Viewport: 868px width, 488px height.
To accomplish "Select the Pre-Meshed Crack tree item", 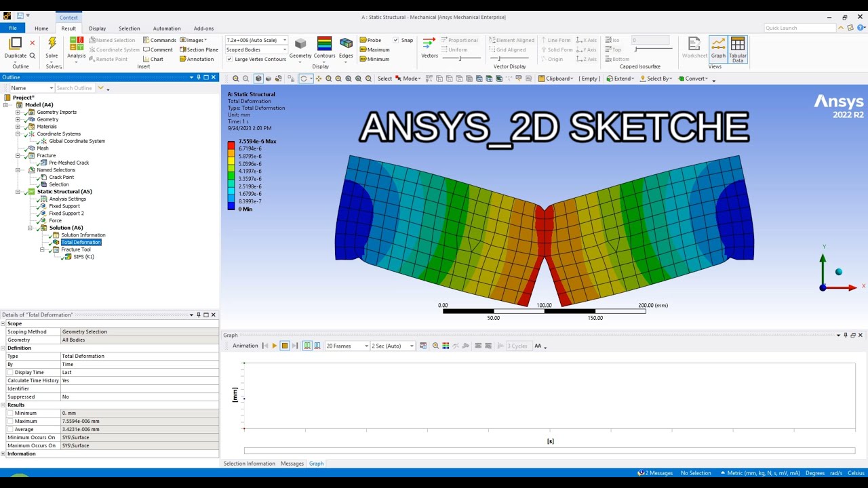I will [x=69, y=163].
